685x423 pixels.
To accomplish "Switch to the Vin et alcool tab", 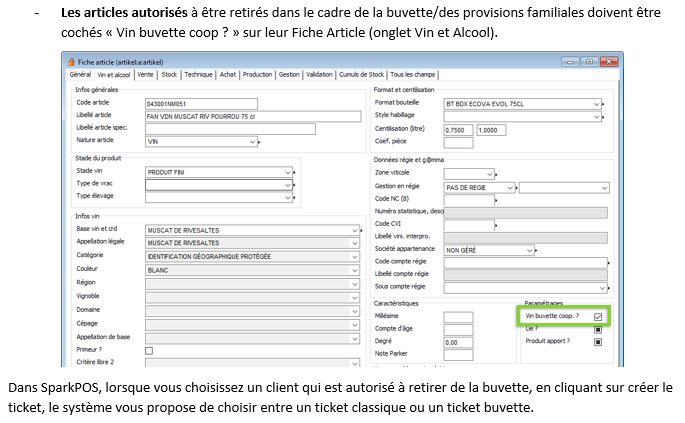I will click(115, 74).
